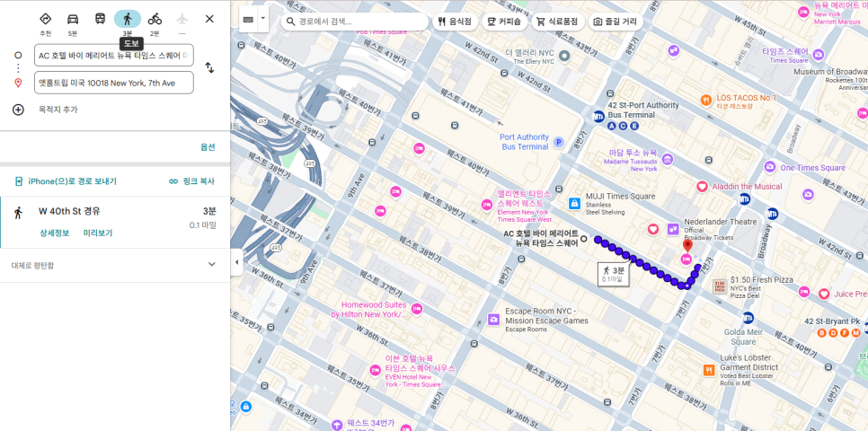Screen dimensions: 868x431
Task: Add a destination with plus icon
Action: [x=18, y=110]
